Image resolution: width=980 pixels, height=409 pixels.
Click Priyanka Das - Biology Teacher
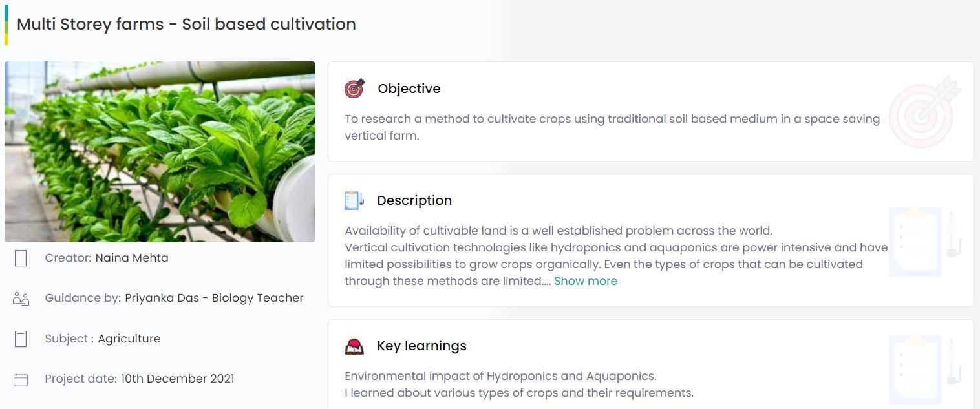coord(214,298)
